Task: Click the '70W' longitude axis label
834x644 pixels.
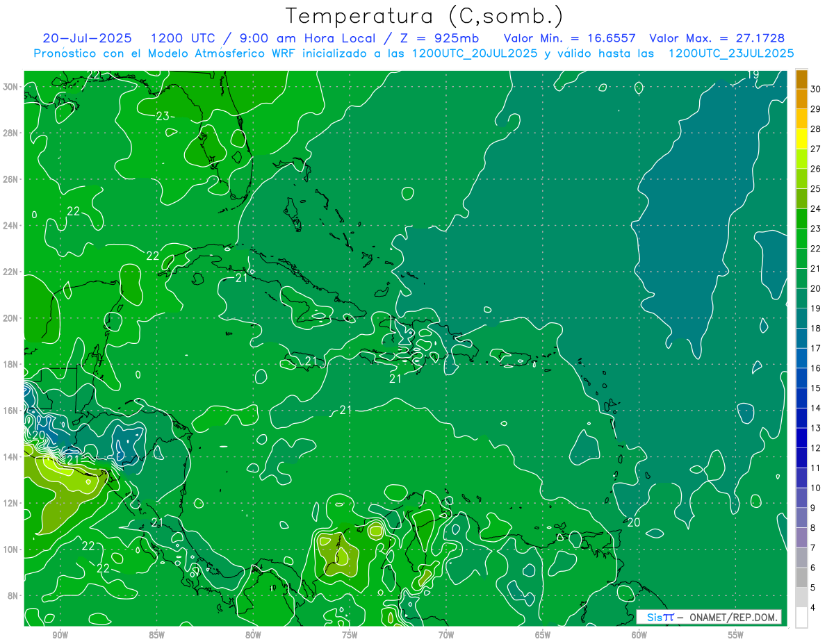Action: point(446,635)
